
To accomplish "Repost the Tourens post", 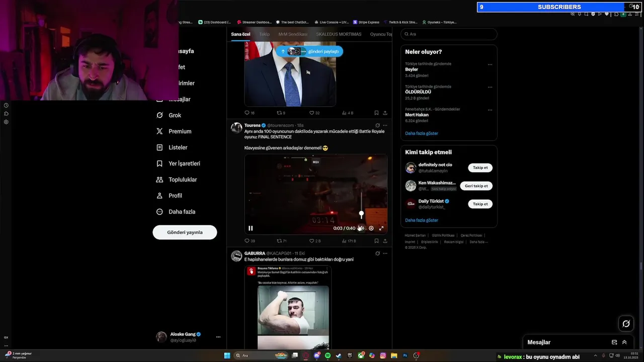I will point(282,241).
